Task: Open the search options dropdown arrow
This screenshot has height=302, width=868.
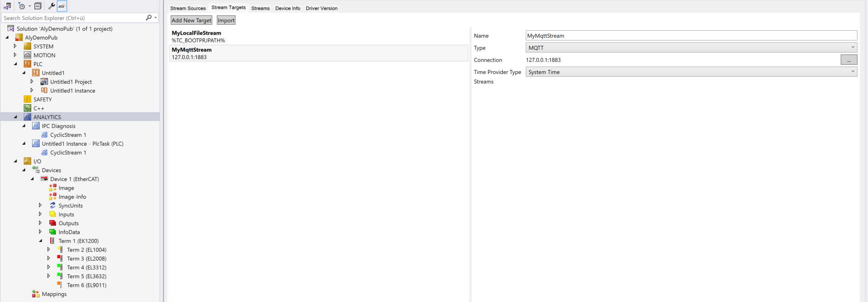Action: coord(156,18)
